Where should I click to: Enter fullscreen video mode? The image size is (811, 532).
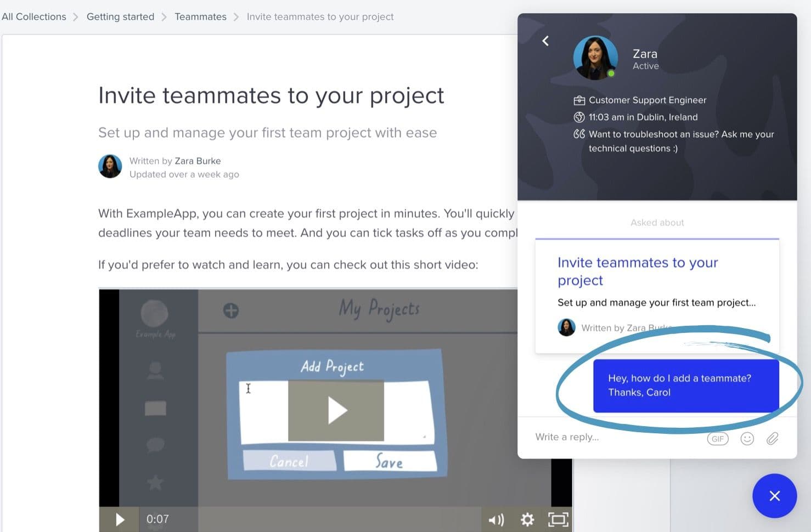click(x=558, y=519)
